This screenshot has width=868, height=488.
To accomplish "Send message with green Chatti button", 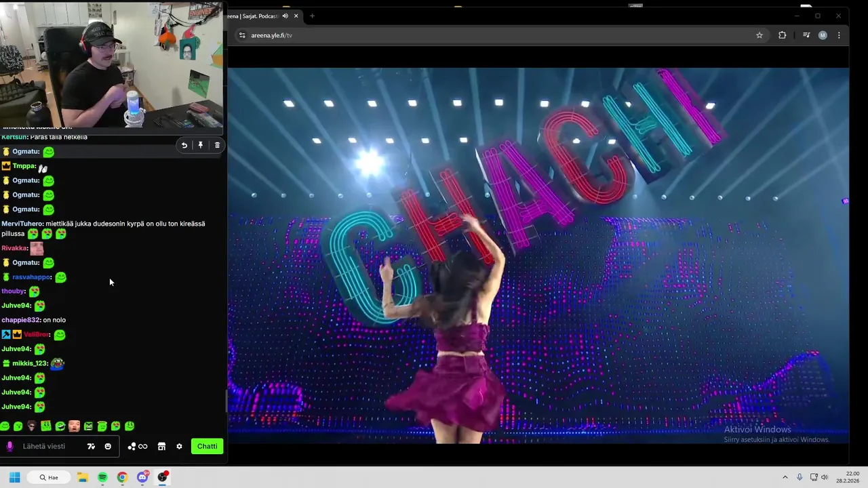I will 207,446.
